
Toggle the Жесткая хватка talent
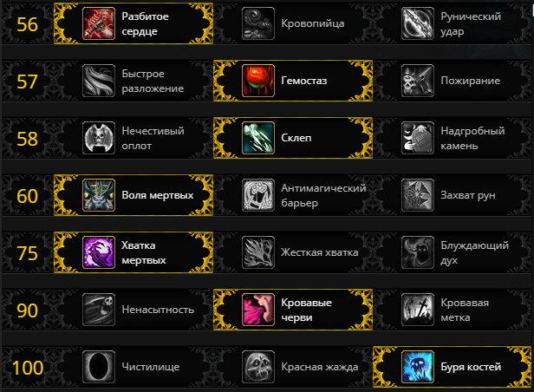[293, 252]
